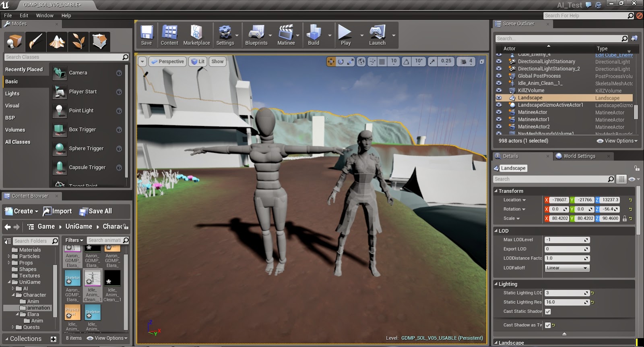Viewport: 644px width, 347px height.
Task: Select the rotate gizmo tool in viewport
Action: pos(341,62)
